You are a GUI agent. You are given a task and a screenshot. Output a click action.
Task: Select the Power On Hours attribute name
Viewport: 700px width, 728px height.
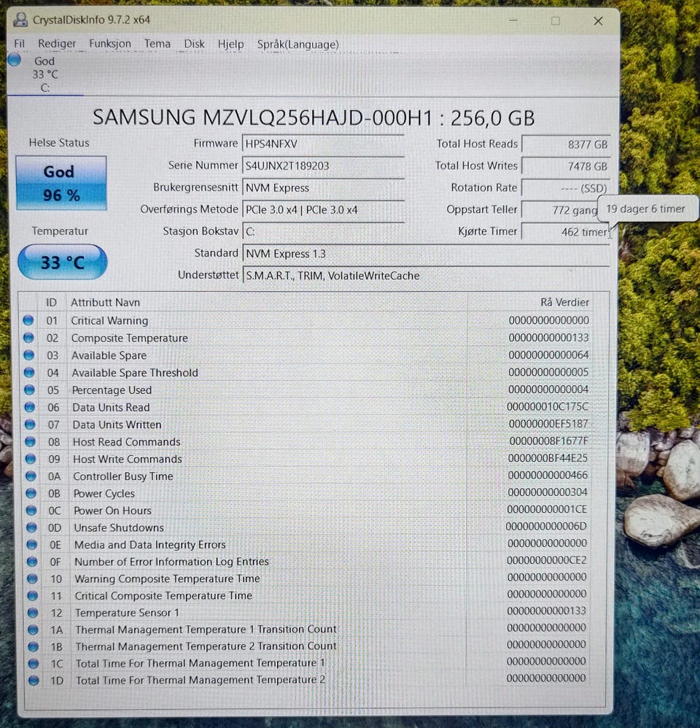(113, 510)
